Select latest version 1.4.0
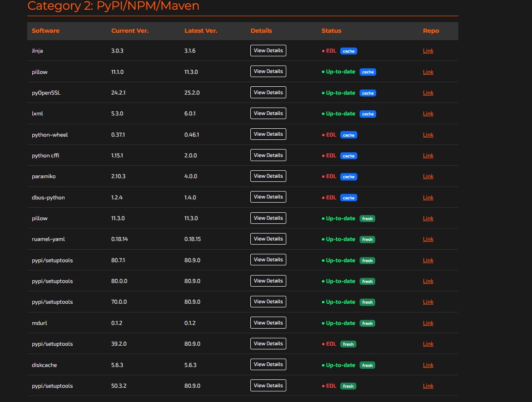Image resolution: width=532 pixels, height=402 pixels. (x=190, y=198)
